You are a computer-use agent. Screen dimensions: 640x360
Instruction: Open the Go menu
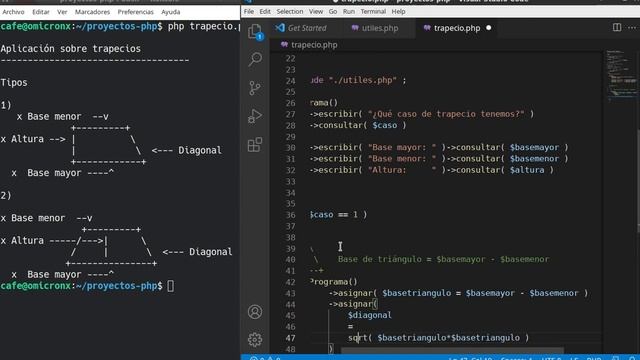pyautogui.click(x=333, y=11)
